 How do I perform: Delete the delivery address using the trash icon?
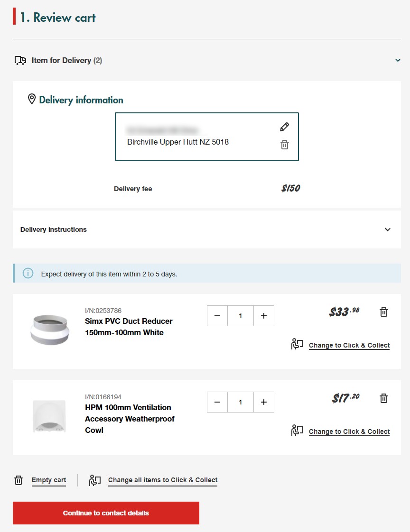[x=284, y=145]
